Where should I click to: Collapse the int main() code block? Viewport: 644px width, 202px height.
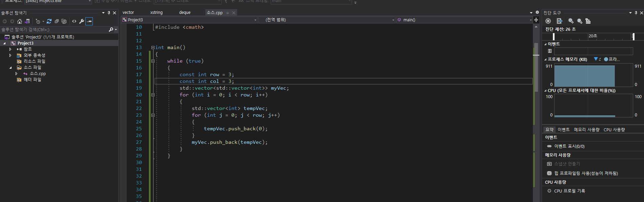(153, 48)
